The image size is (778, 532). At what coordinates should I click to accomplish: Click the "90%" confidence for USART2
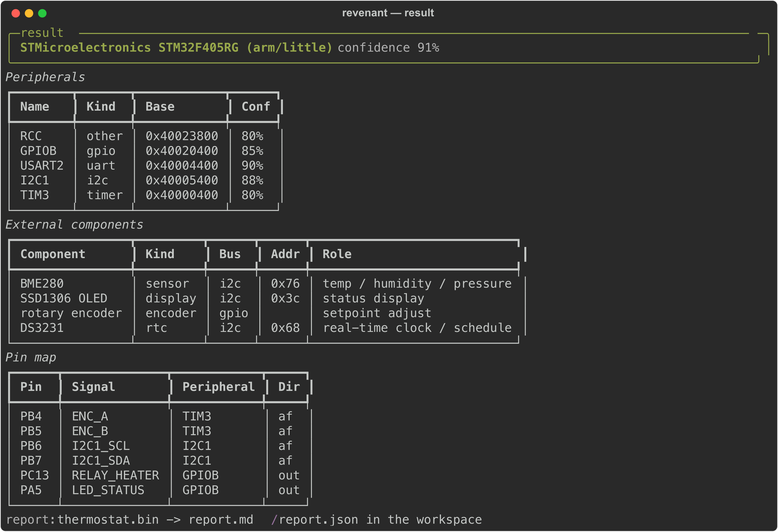[252, 166]
